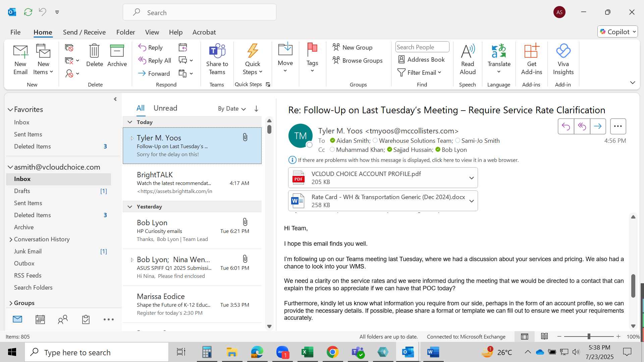
Task: Click Reply All in the ribbon
Action: pyautogui.click(x=155, y=60)
